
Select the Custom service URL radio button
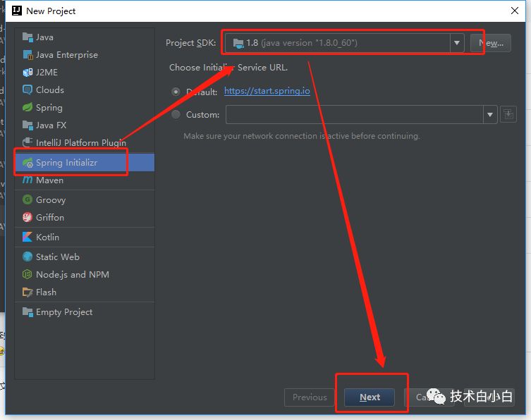click(x=176, y=115)
